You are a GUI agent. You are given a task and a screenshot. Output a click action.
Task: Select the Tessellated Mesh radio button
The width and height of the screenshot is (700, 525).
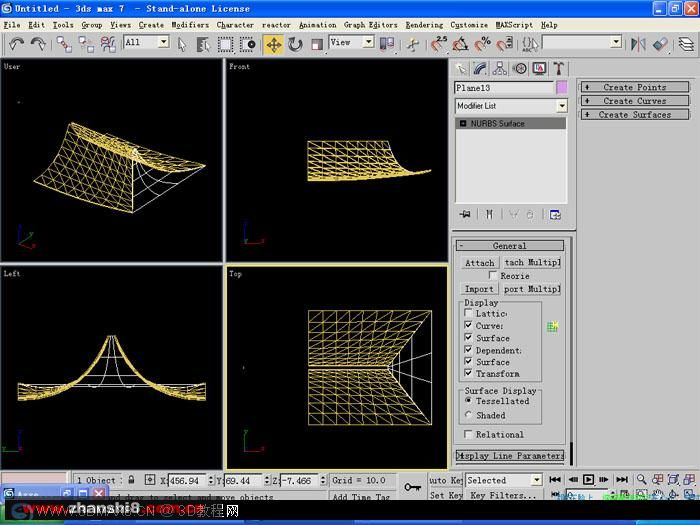pos(468,400)
